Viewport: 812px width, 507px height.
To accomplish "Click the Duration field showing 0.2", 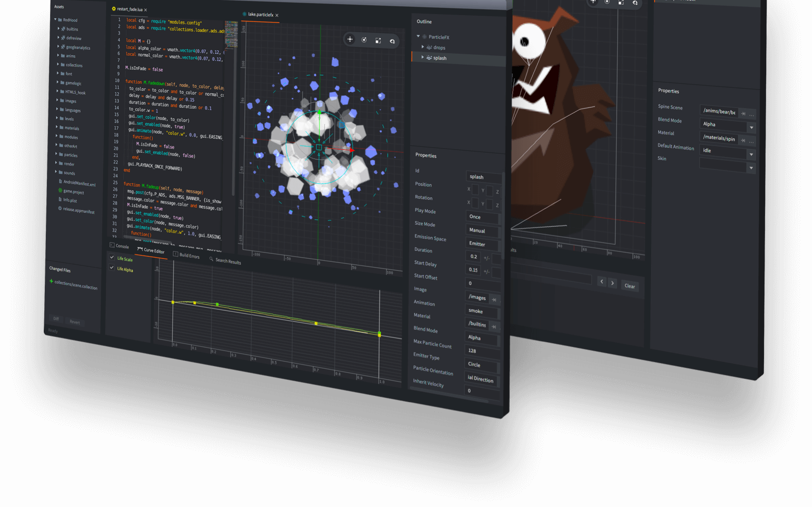I will [473, 257].
